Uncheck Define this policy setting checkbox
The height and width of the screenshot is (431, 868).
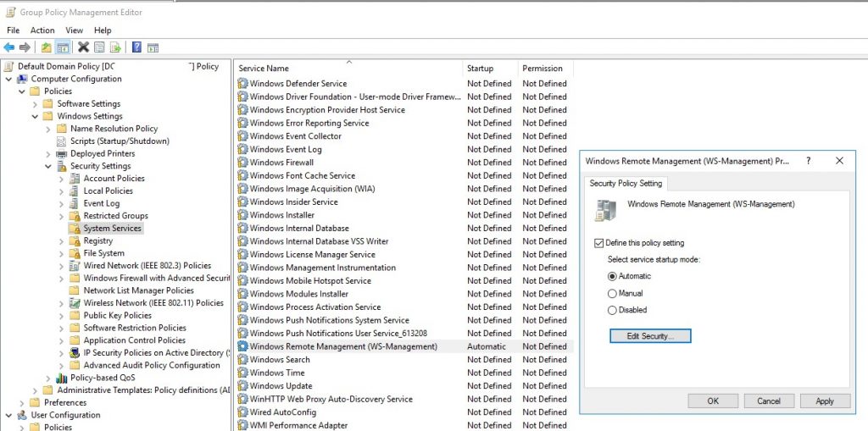click(599, 243)
